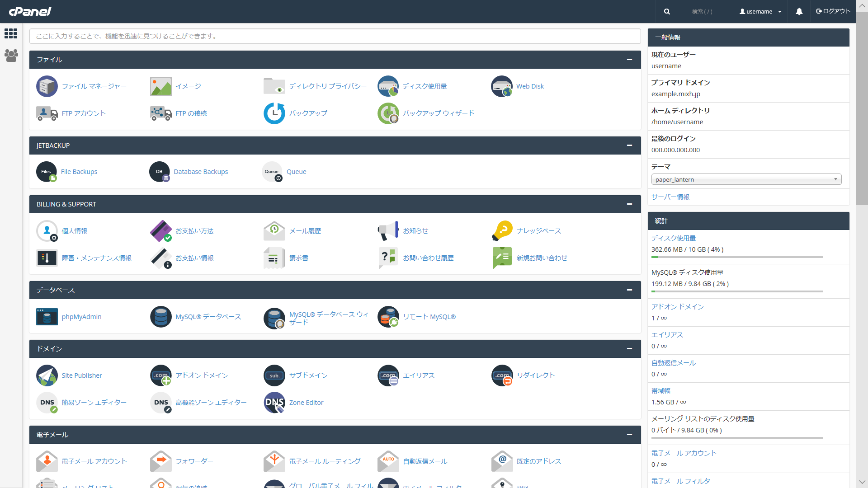Click the user manager sidebar icon
This screenshot has height=488, width=868.
(x=11, y=56)
